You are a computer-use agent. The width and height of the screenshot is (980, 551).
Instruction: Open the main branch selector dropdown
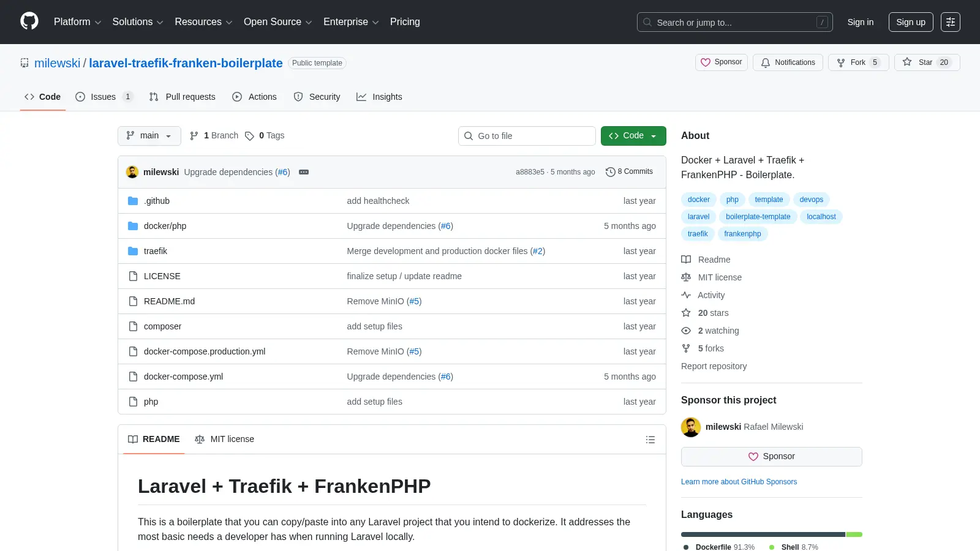tap(149, 136)
